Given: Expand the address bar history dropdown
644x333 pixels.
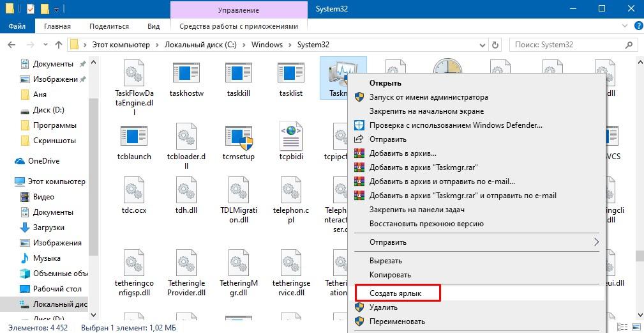Looking at the screenshot, I should click(x=483, y=45).
